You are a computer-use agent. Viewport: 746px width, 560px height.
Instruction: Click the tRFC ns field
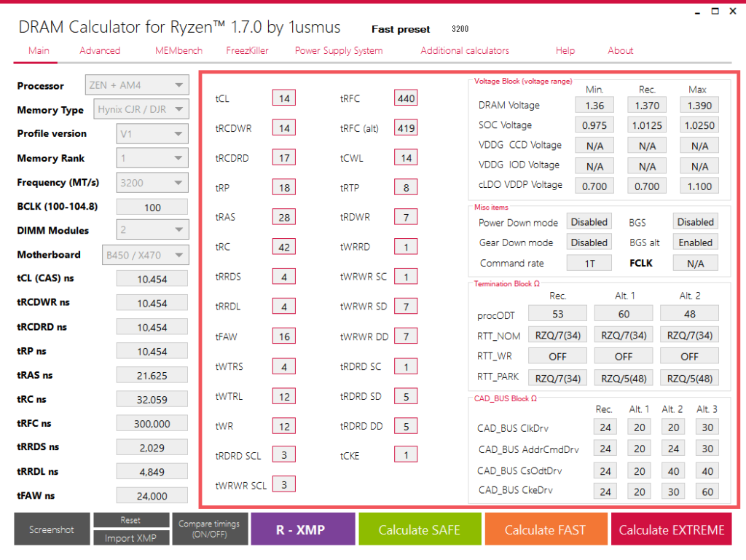click(x=152, y=424)
